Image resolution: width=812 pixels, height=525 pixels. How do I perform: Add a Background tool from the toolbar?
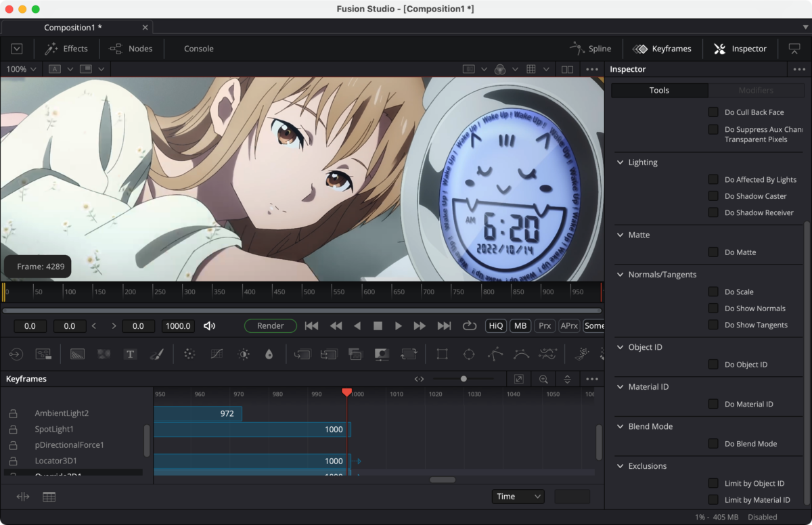click(78, 354)
